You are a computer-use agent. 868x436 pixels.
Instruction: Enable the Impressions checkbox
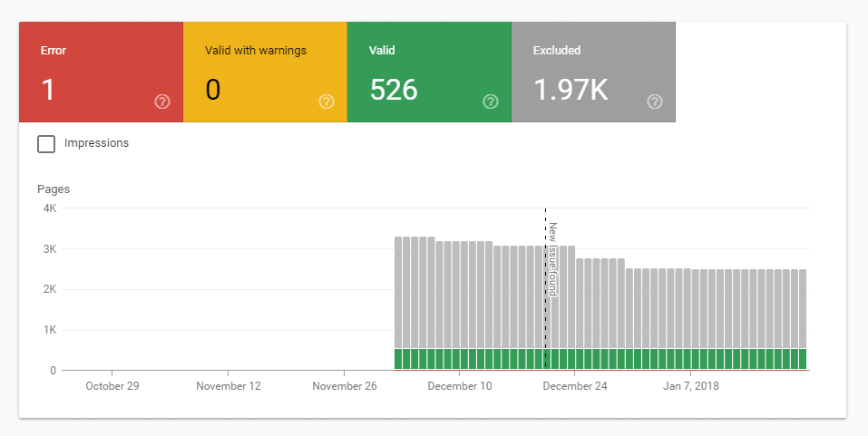point(46,143)
